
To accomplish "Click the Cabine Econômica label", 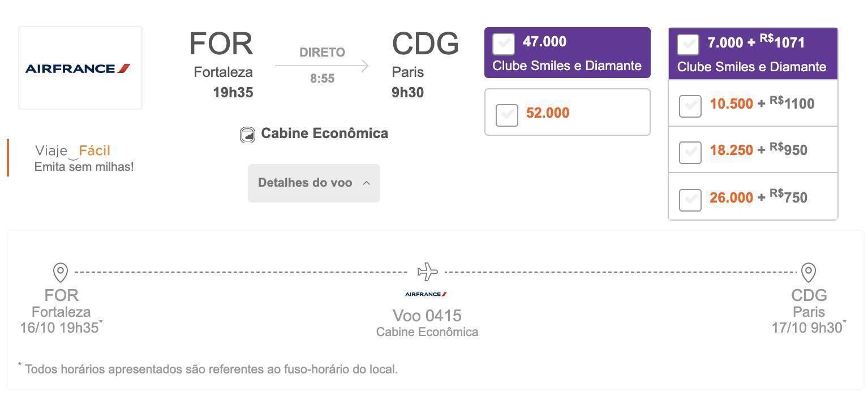I will point(325,134).
